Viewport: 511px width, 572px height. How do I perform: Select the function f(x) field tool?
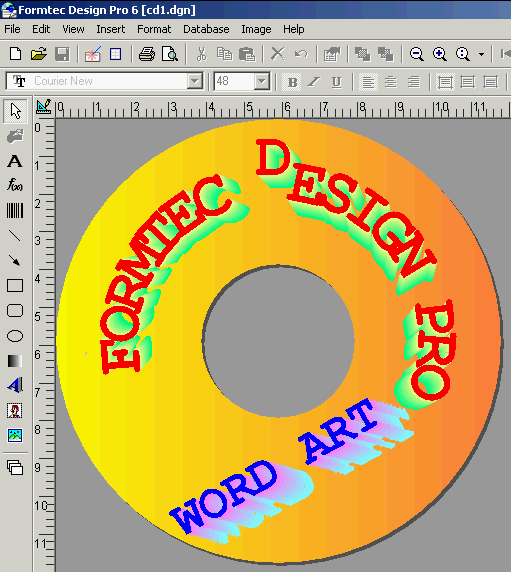point(15,185)
